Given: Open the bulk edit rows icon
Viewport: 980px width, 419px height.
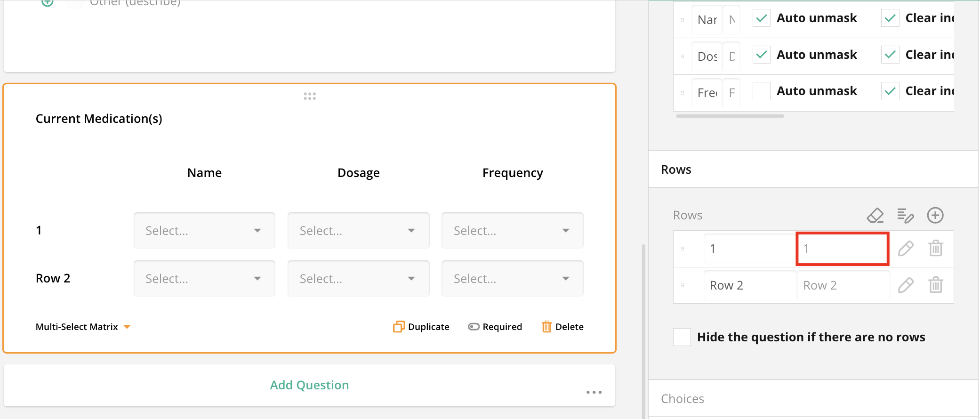Looking at the screenshot, I should pyautogui.click(x=905, y=216).
